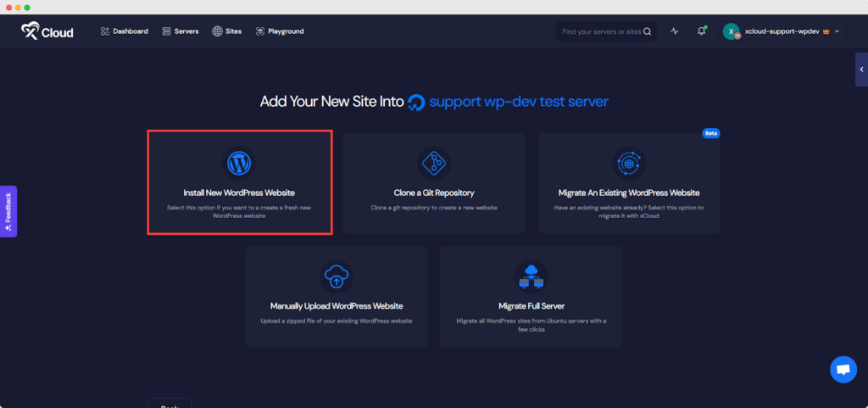Open the activity pulse icon
This screenshot has height=408, width=868.
pyautogui.click(x=675, y=31)
